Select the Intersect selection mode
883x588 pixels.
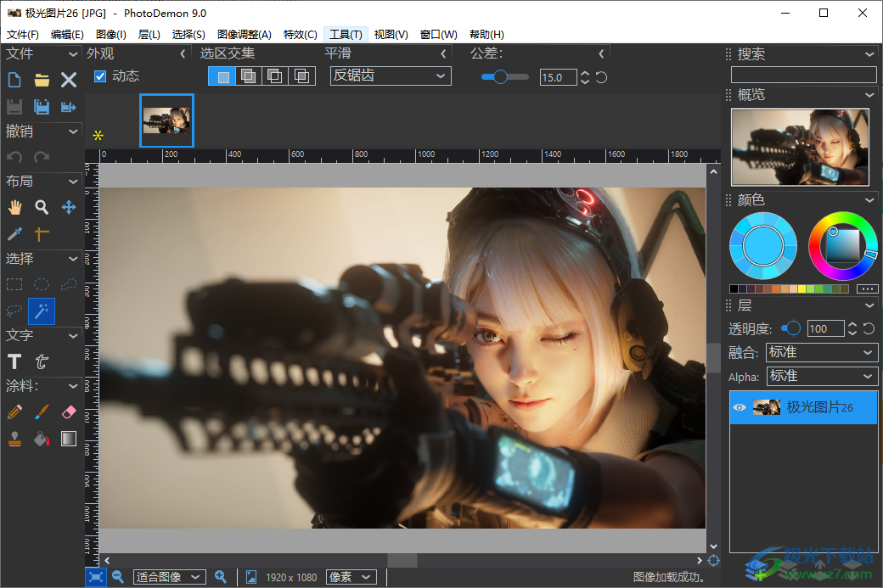302,76
